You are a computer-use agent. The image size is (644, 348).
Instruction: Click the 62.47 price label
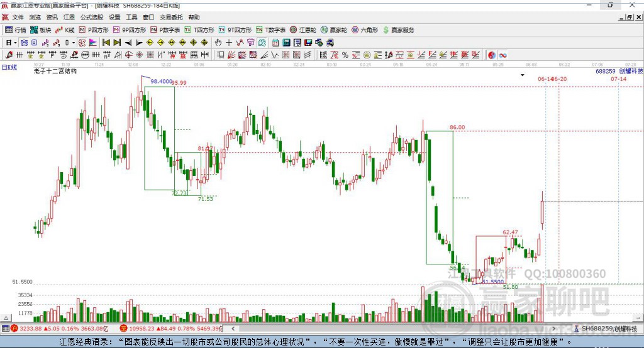tap(511, 232)
